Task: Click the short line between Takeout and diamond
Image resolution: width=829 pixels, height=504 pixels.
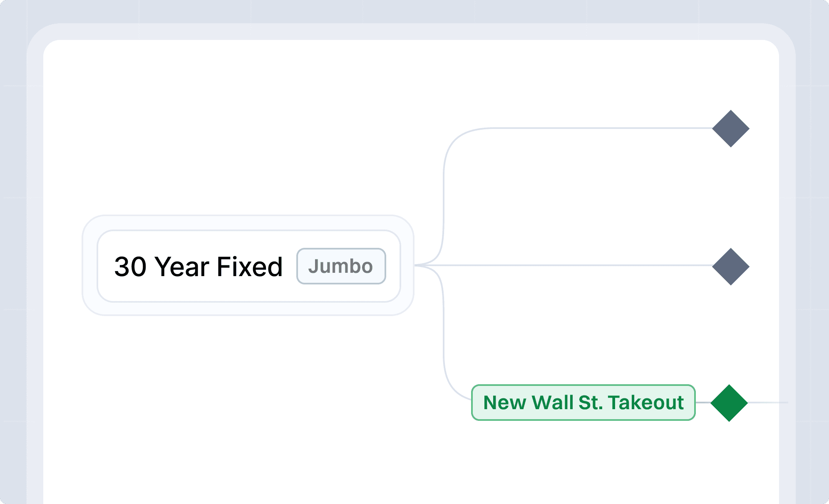Action: [x=703, y=403]
